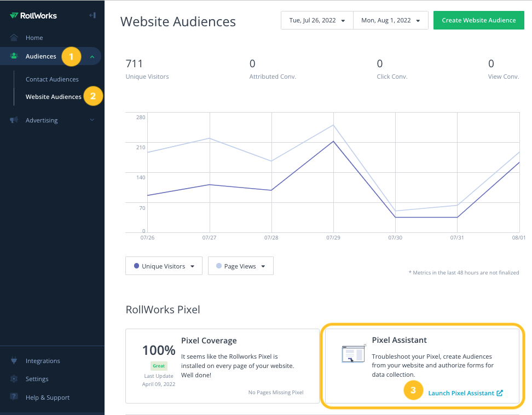The width and height of the screenshot is (532, 415).
Task: Open the Page Views metric dropdown
Action: [241, 266]
